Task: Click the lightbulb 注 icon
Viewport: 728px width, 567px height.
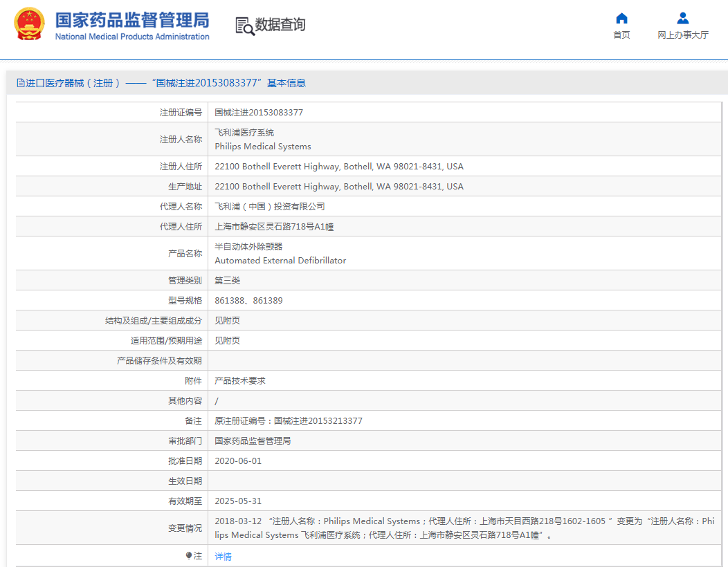Action: click(x=188, y=555)
